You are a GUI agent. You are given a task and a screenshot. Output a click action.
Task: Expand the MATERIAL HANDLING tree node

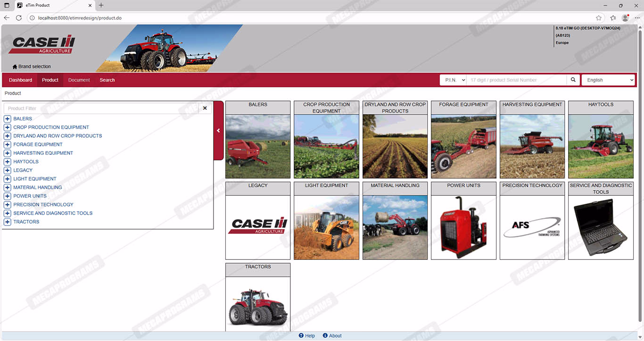(x=7, y=187)
